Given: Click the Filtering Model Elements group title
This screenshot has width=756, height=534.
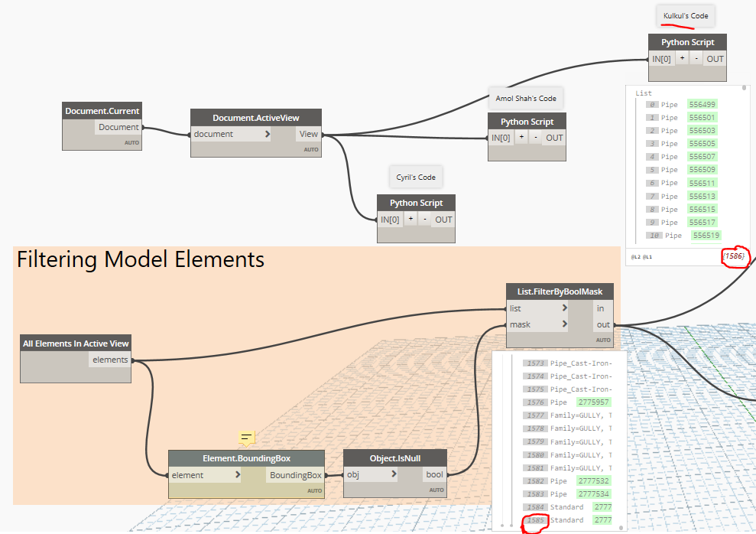Looking at the screenshot, I should (141, 259).
